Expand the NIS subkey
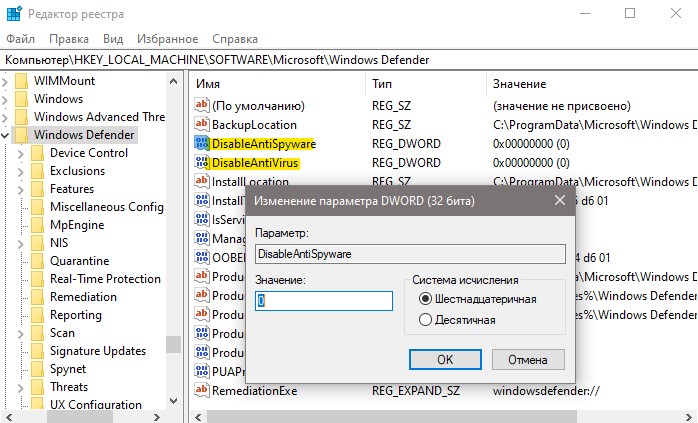The height and width of the screenshot is (423, 698). tap(21, 244)
